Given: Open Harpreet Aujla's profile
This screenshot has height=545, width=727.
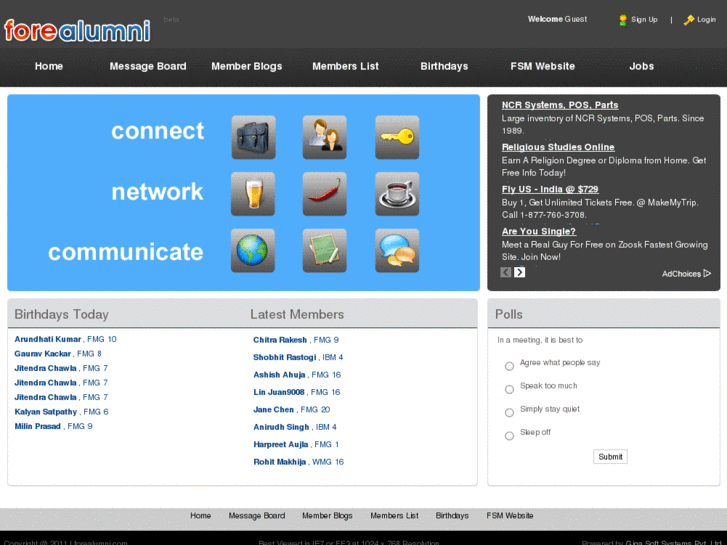Looking at the screenshot, I should point(281,444).
